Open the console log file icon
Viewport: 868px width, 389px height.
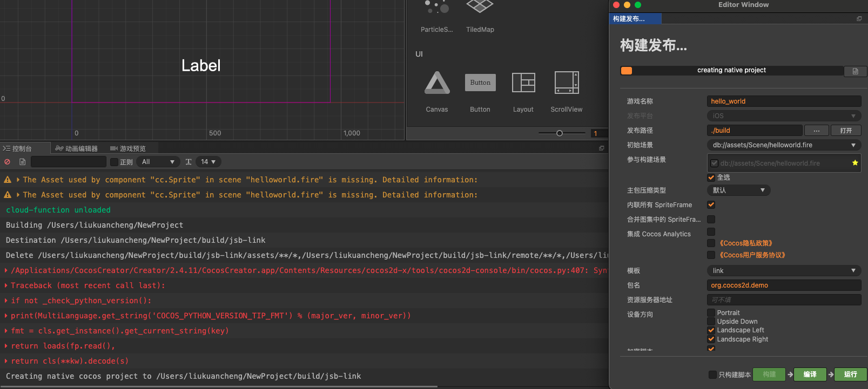click(x=22, y=162)
